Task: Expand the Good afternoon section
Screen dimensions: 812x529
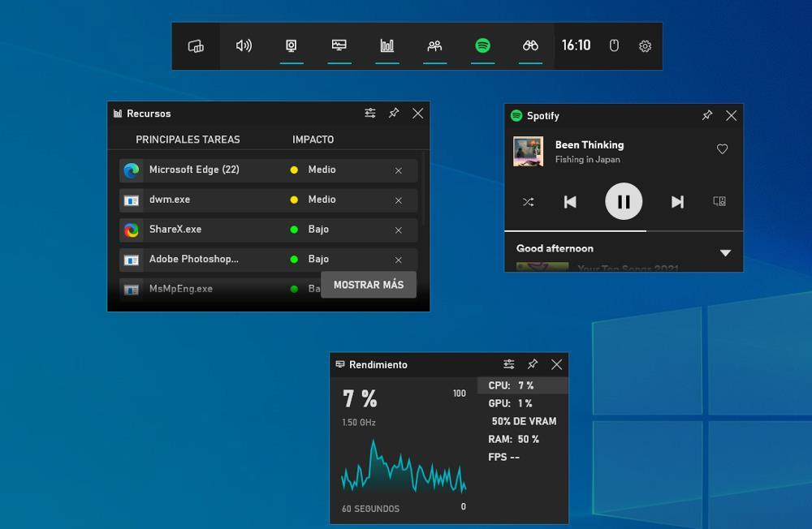Action: (725, 252)
